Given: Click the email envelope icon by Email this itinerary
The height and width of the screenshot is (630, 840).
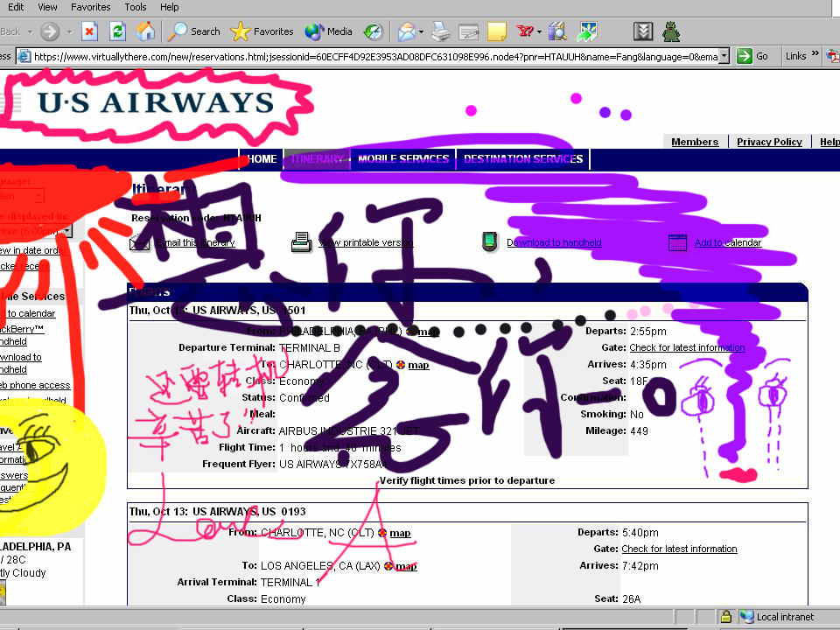Looking at the screenshot, I should click(x=140, y=243).
